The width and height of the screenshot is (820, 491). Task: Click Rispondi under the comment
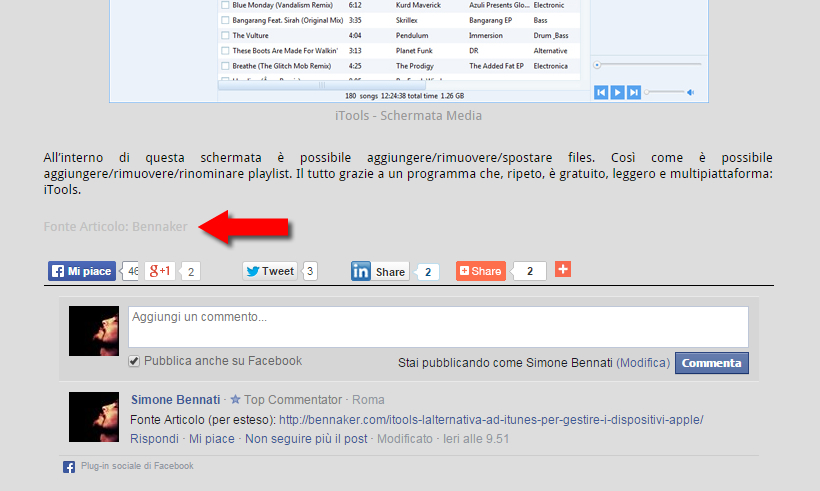[x=154, y=439]
